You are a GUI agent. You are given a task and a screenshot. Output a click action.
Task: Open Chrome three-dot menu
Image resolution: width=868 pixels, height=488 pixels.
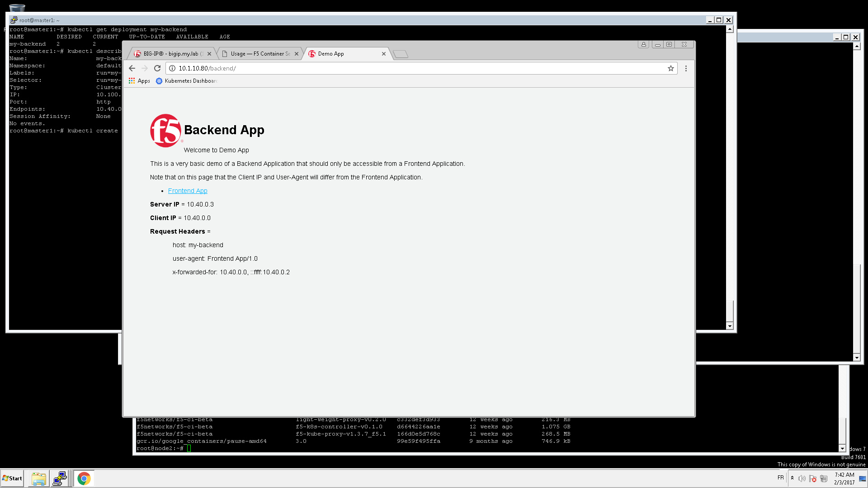[x=686, y=68]
